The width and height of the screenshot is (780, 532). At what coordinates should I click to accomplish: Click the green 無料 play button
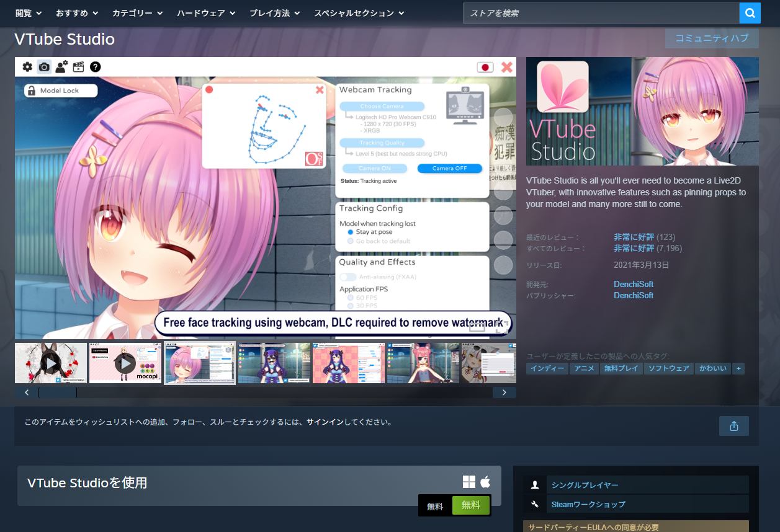[x=471, y=505]
